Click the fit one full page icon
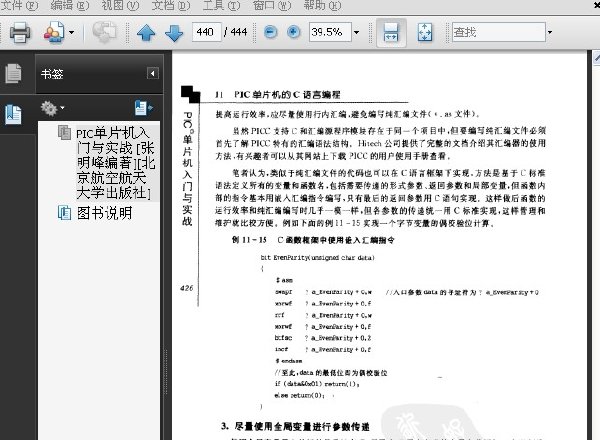Screen dimensions: 600x440 [425, 33]
